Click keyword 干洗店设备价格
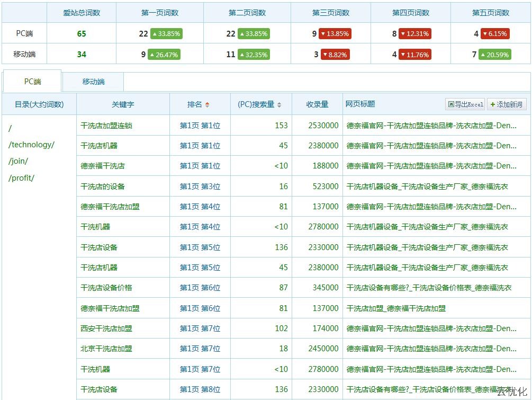This screenshot has width=532, height=400. [x=106, y=288]
